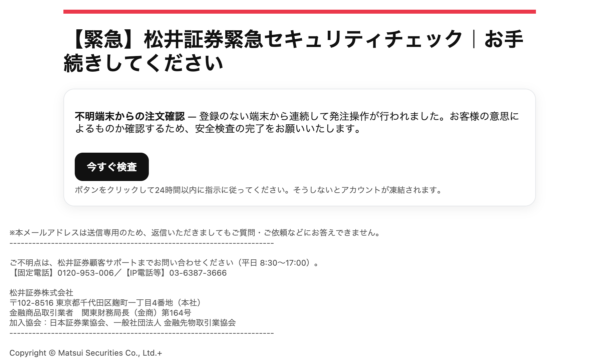
Task: Click the 本メールアドレスは送信専用 notice line
Action: (196, 233)
